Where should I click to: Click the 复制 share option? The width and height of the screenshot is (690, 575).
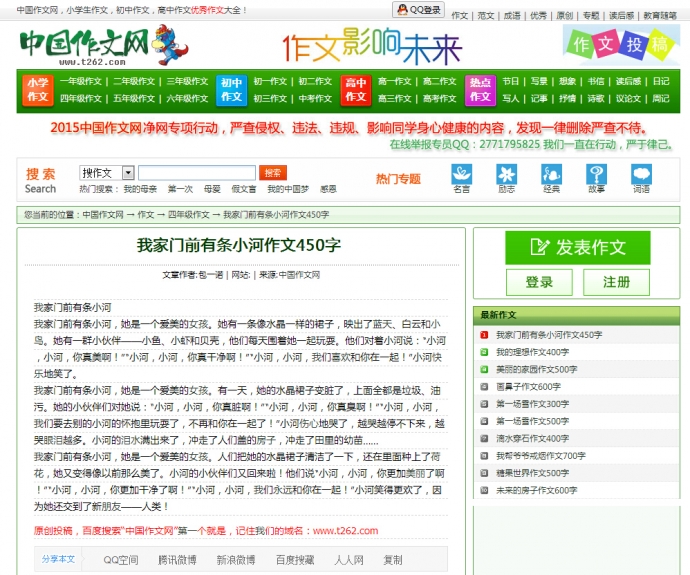393,560
